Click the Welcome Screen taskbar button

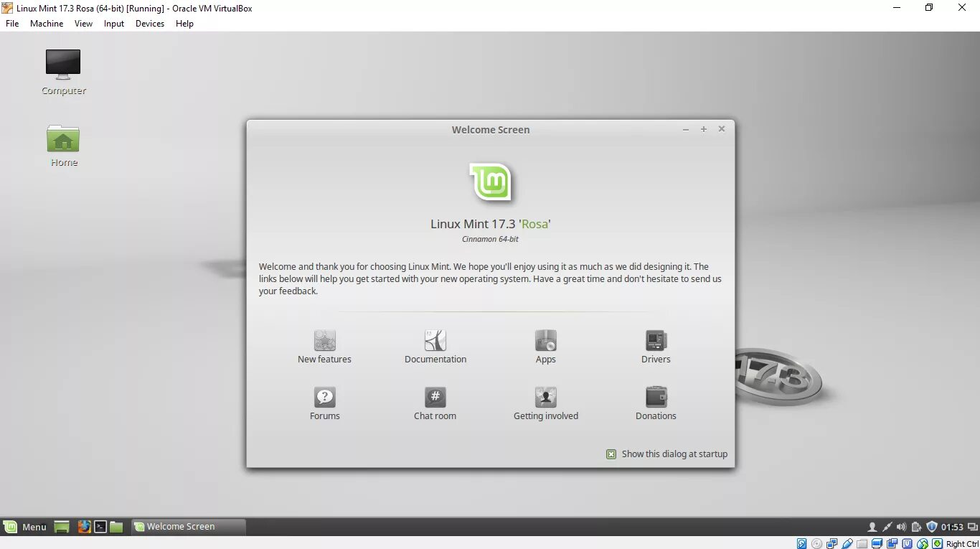click(x=189, y=527)
